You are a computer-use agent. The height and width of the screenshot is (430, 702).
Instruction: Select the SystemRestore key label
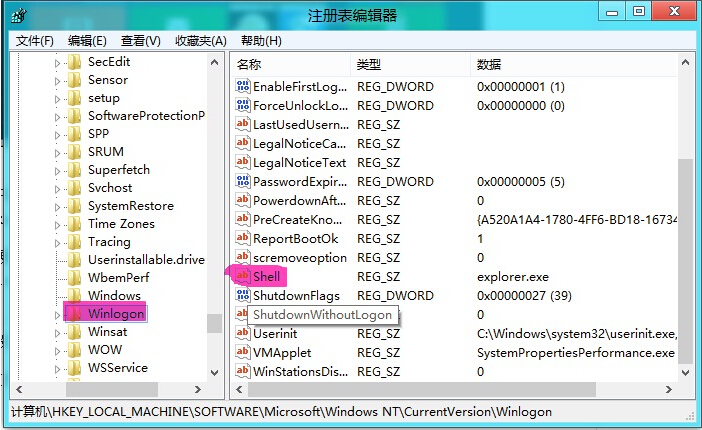[131, 206]
